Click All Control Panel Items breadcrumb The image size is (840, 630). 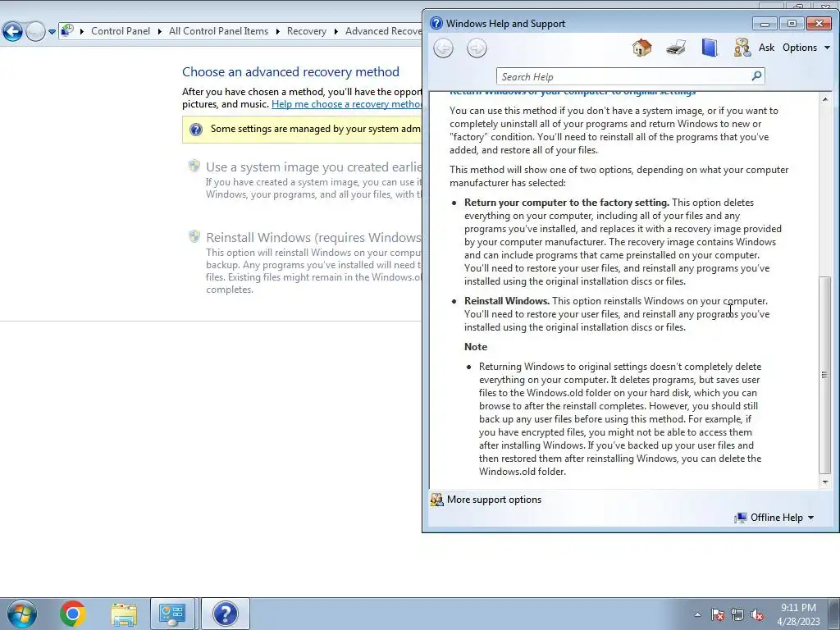218,31
